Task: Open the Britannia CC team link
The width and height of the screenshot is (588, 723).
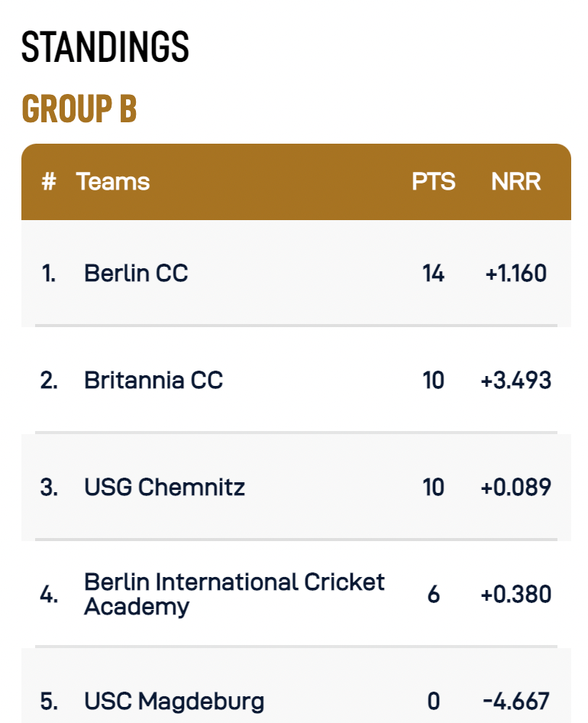Action: coord(153,380)
